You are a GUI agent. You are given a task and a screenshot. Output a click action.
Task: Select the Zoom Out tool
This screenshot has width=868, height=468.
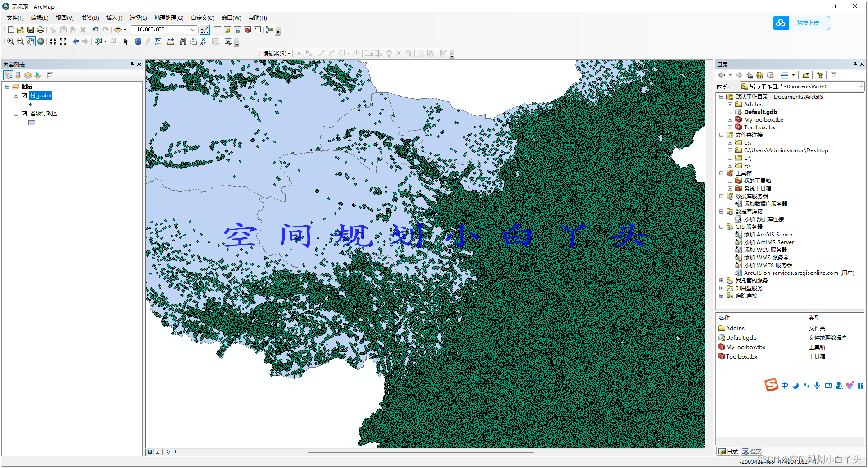20,41
